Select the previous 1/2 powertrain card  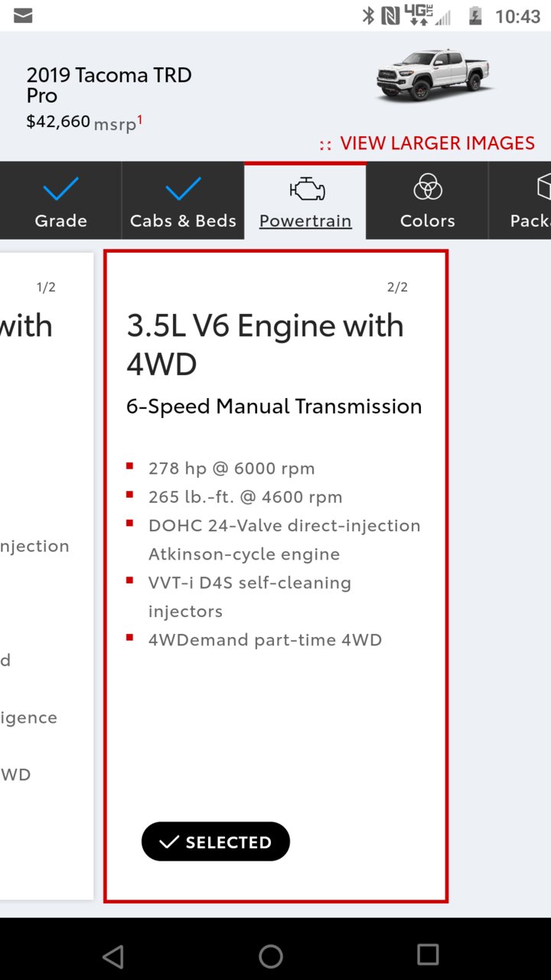tap(47, 576)
